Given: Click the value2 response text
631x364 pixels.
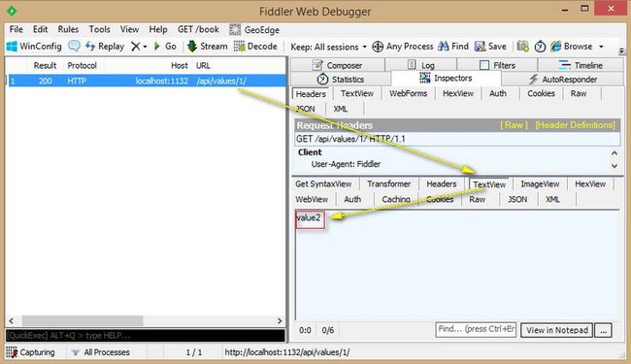Looking at the screenshot, I should [309, 217].
